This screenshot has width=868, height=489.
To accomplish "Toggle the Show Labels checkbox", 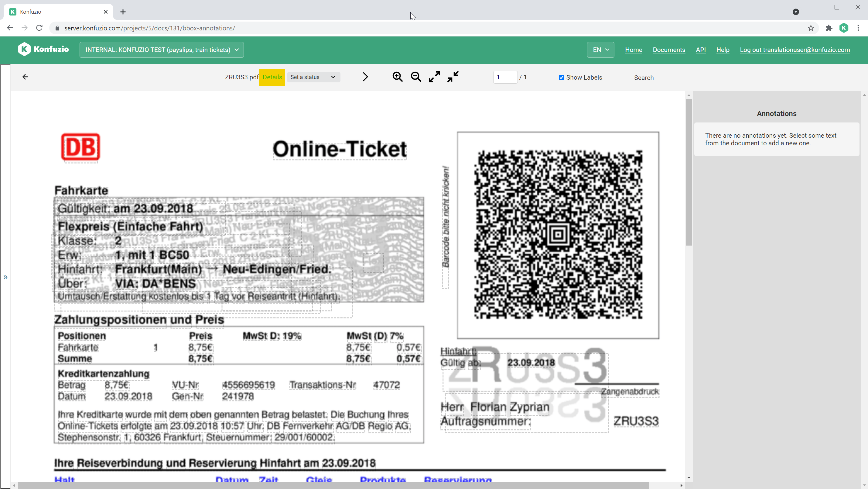I will tap(561, 77).
